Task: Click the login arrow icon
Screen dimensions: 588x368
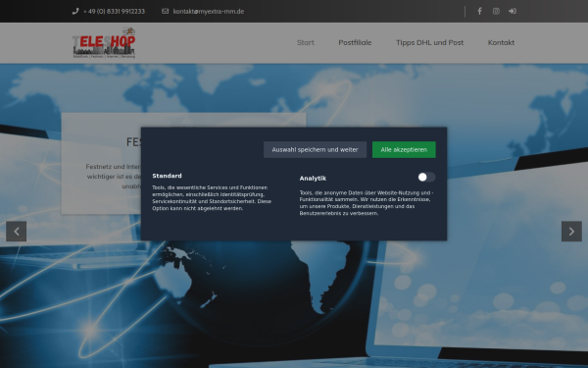Action: tap(513, 11)
